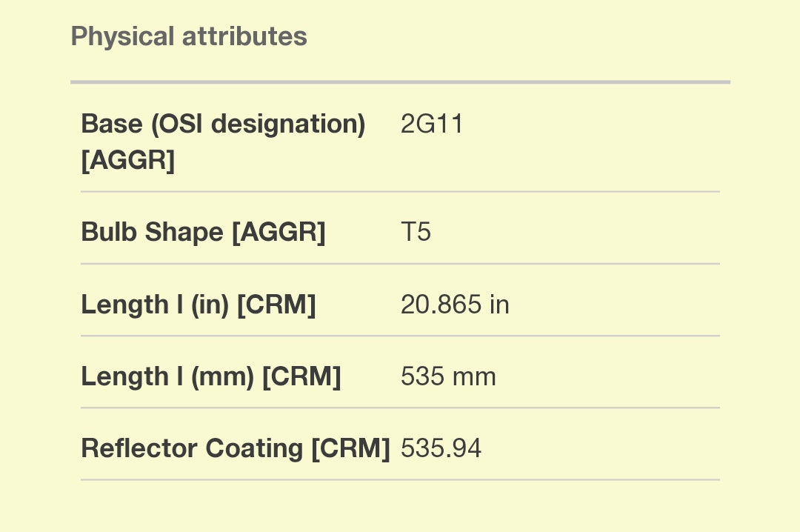Click the 535.94 reflector coating value

coord(441,448)
